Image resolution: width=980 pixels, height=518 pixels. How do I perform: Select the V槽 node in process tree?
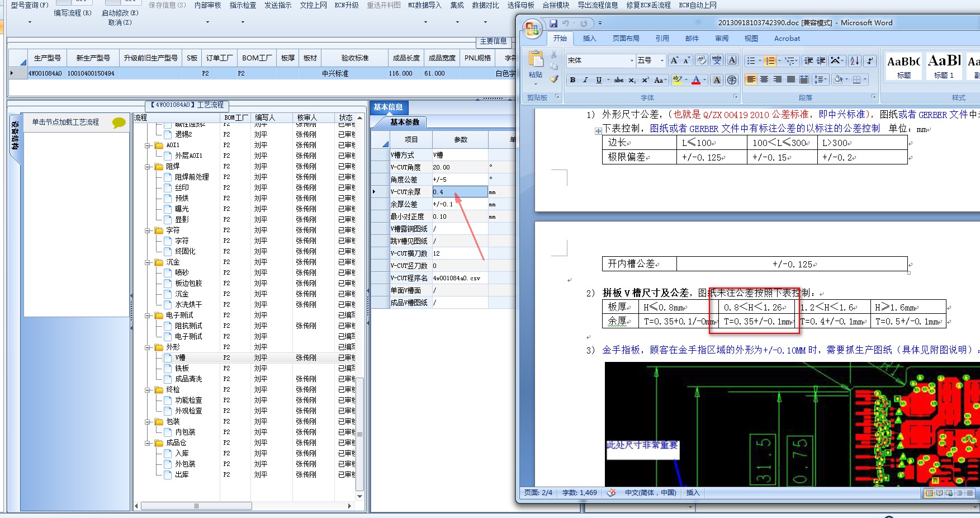[180, 358]
